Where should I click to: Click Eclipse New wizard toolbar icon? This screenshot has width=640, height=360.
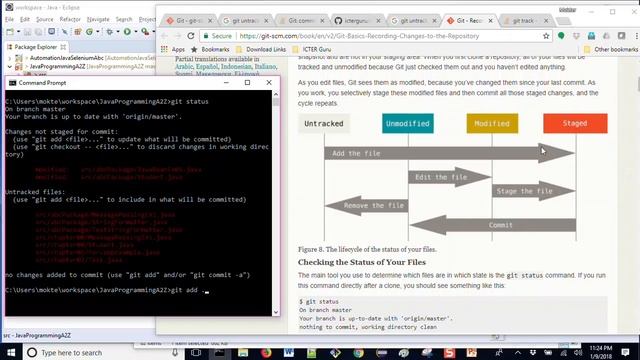pos(10,31)
